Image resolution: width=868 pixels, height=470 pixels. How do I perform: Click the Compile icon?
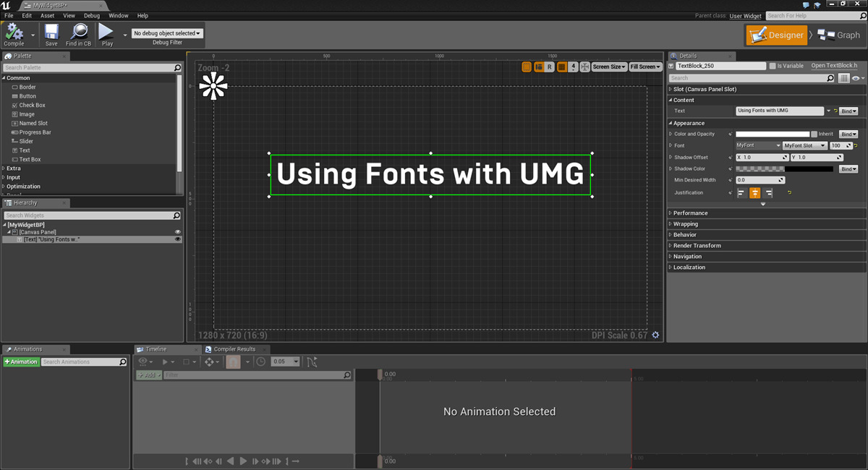(x=13, y=33)
